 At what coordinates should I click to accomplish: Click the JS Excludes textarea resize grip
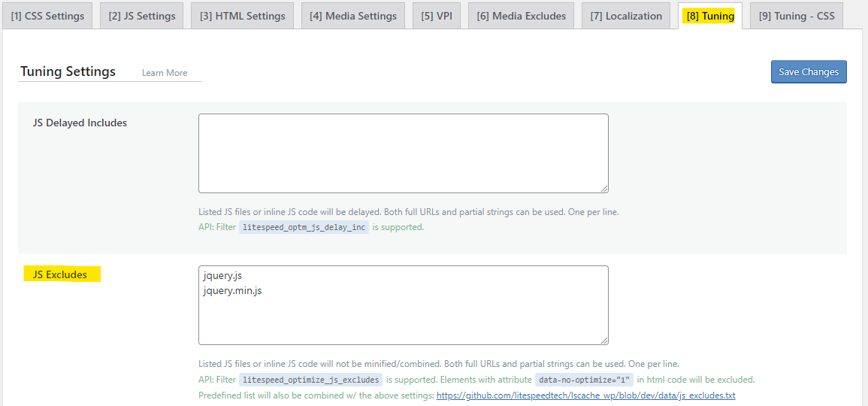(x=604, y=341)
